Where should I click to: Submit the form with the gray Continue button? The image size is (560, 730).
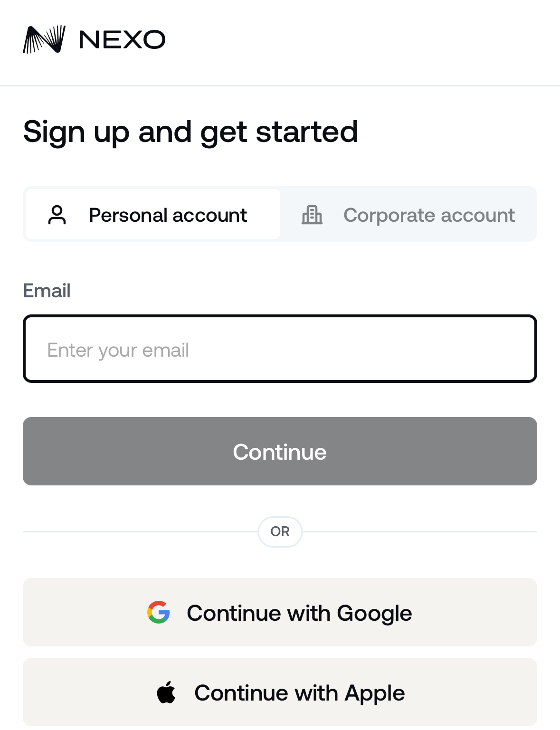pyautogui.click(x=280, y=451)
